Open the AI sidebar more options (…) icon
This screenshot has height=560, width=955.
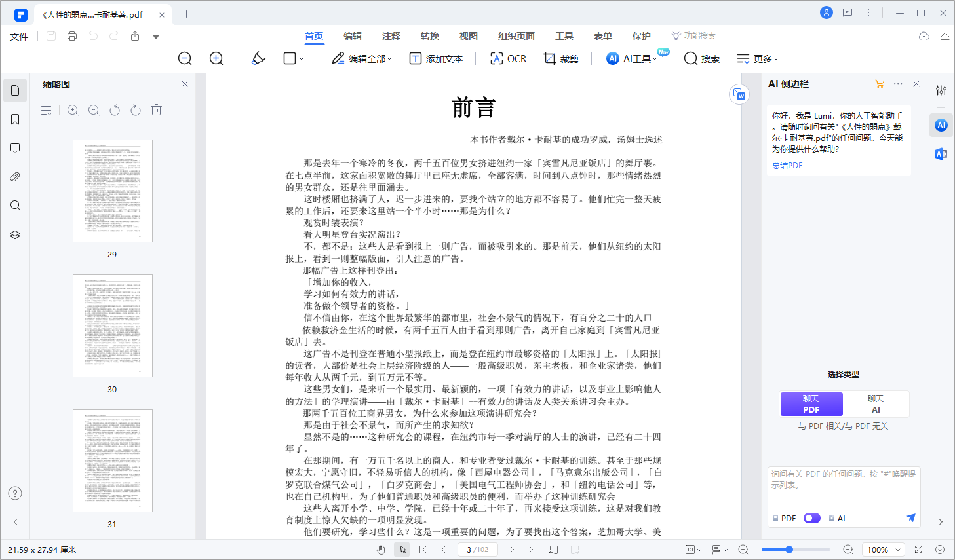click(898, 84)
